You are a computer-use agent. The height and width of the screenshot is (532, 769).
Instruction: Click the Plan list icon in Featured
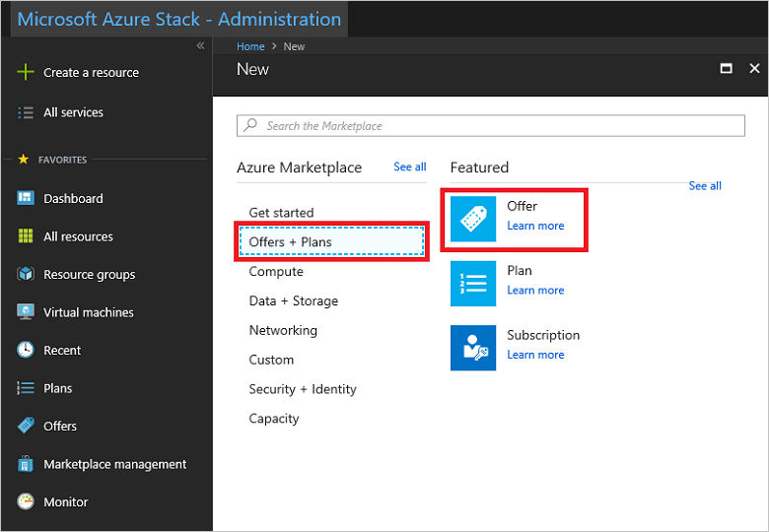(473, 284)
